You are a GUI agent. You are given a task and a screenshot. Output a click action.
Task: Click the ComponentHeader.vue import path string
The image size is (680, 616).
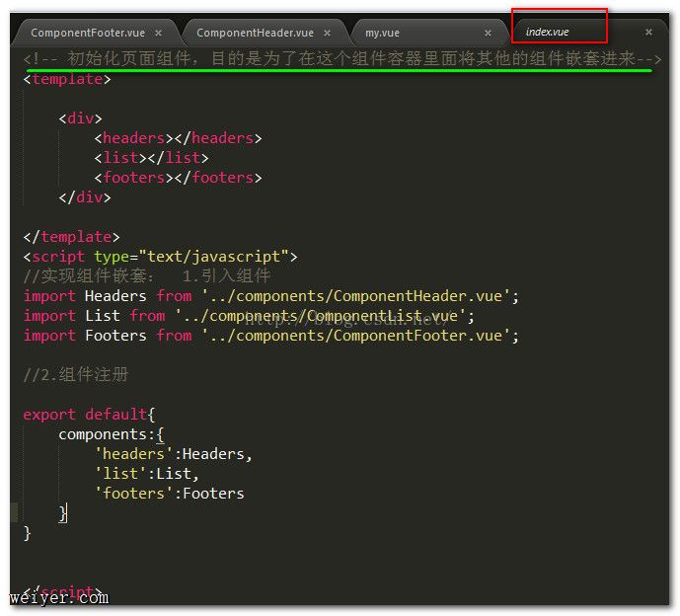tap(359, 296)
